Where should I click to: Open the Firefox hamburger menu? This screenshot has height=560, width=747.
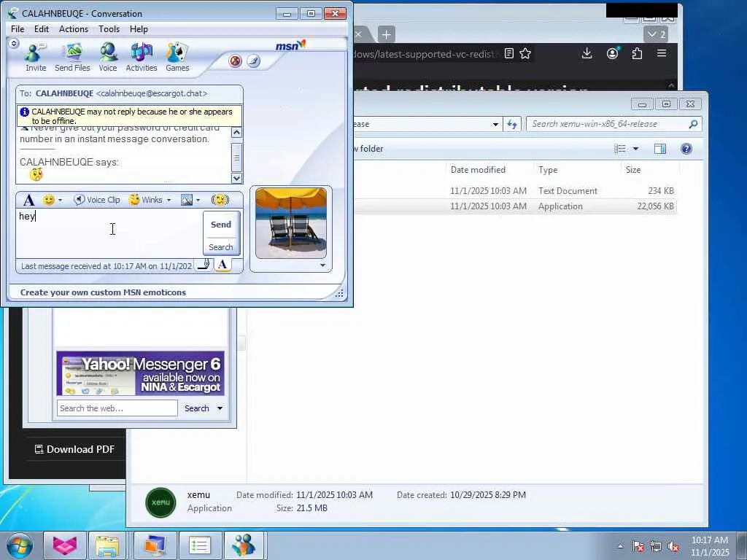point(662,53)
